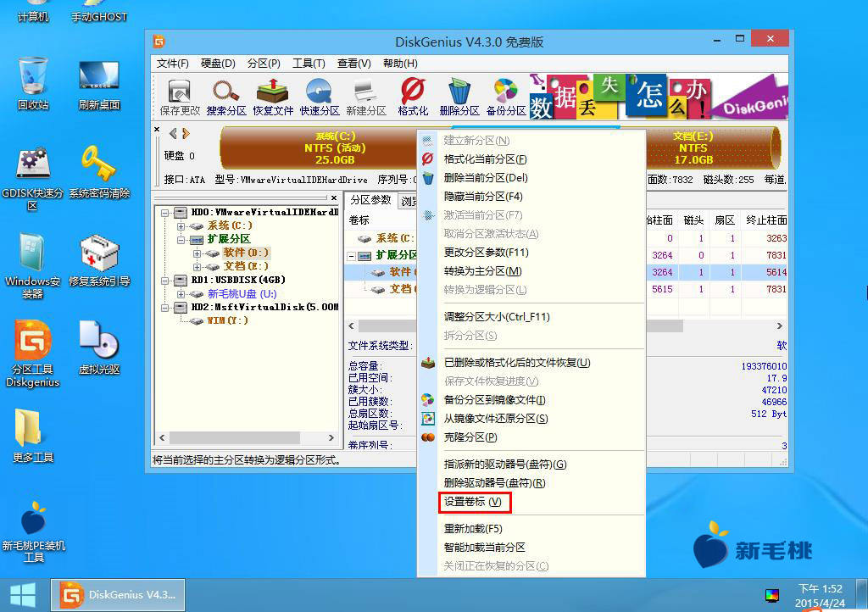Select 调整分区大小(Ctrl_F11) menu entry
Image resolution: width=868 pixels, height=612 pixels.
(x=531, y=316)
